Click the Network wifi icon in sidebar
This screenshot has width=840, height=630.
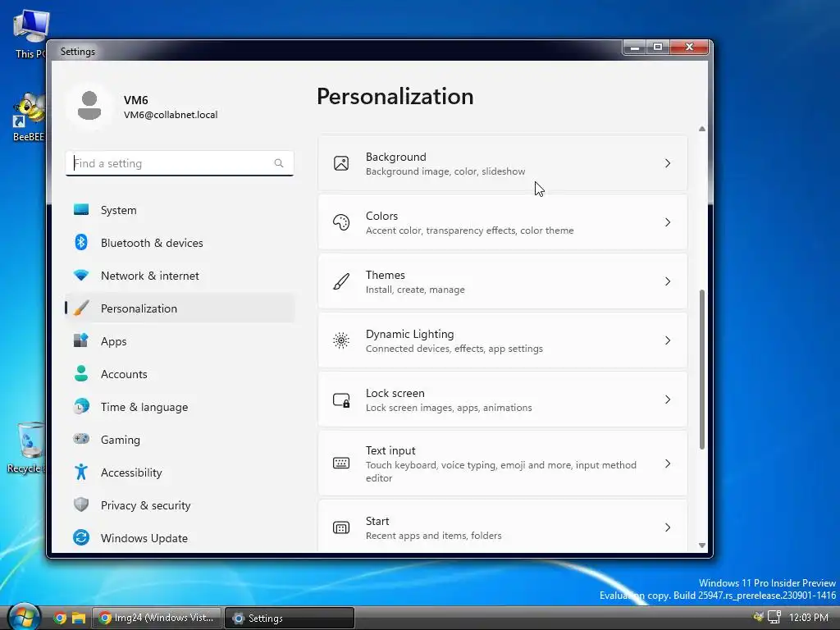coord(81,276)
